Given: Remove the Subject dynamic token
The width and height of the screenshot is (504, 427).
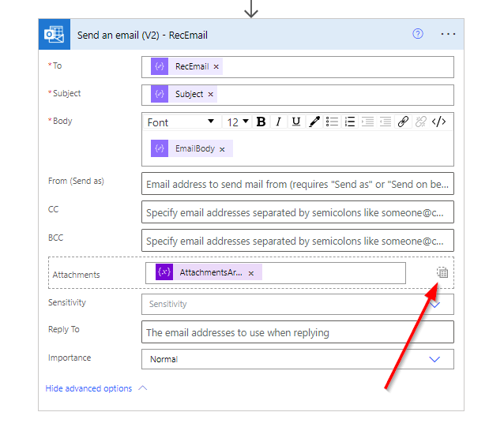Looking at the screenshot, I should [211, 95].
